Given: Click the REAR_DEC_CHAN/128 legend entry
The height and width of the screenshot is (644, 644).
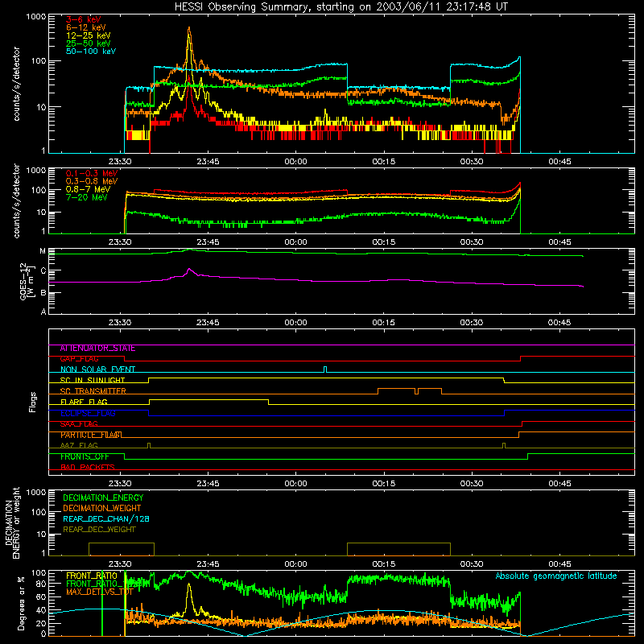Looking at the screenshot, I should 106,518.
